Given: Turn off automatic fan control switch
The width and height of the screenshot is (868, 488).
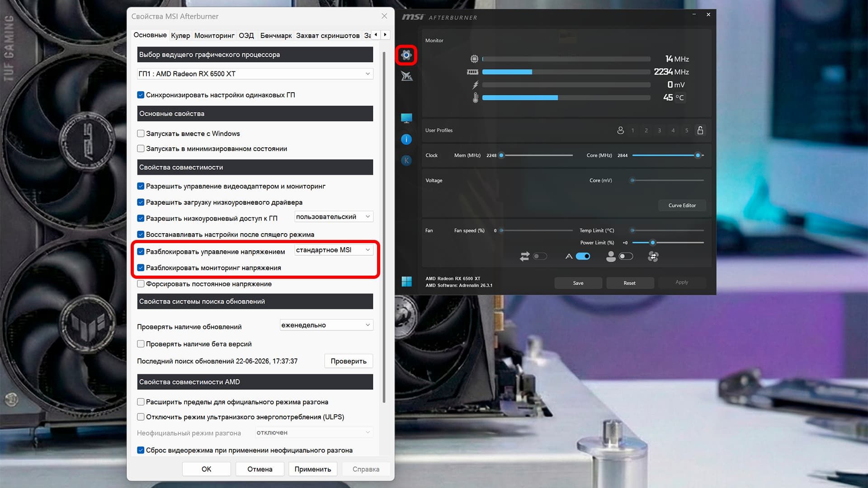Looking at the screenshot, I should coord(583,256).
